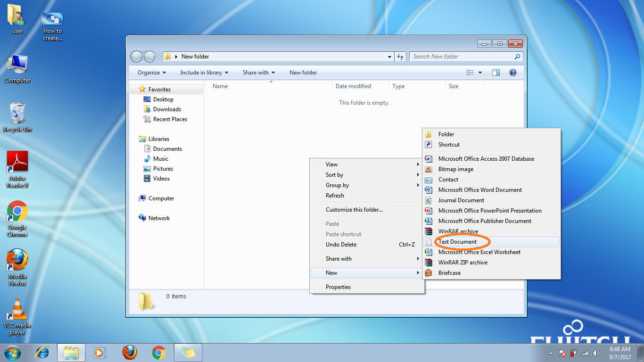644x362 pixels.
Task: Click the volume speaker tray icon
Action: point(596,353)
